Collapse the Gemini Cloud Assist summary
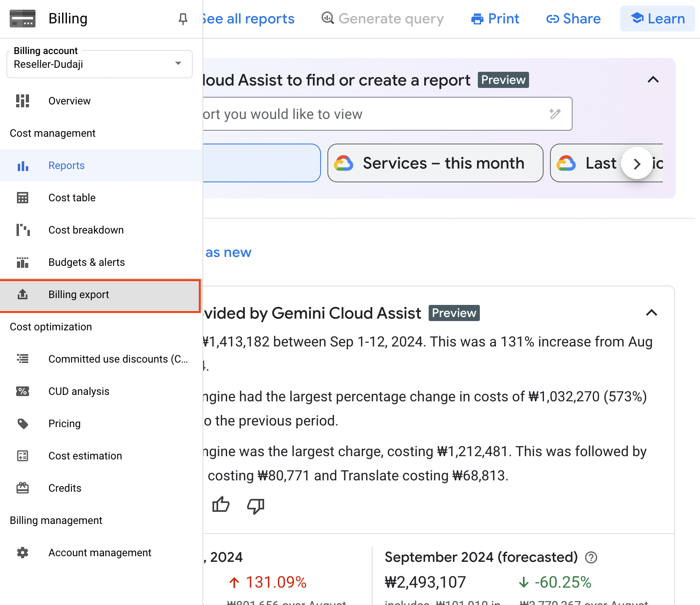Image resolution: width=700 pixels, height=605 pixels. click(652, 313)
